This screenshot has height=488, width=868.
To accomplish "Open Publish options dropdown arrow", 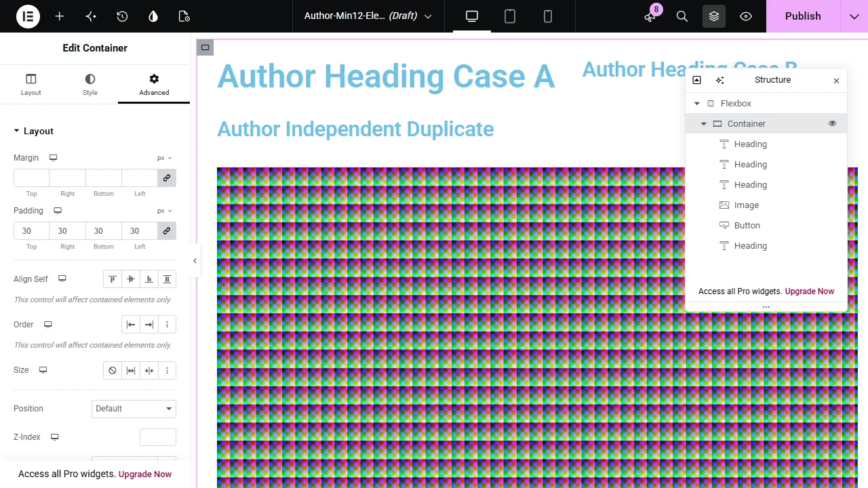I will [854, 16].
